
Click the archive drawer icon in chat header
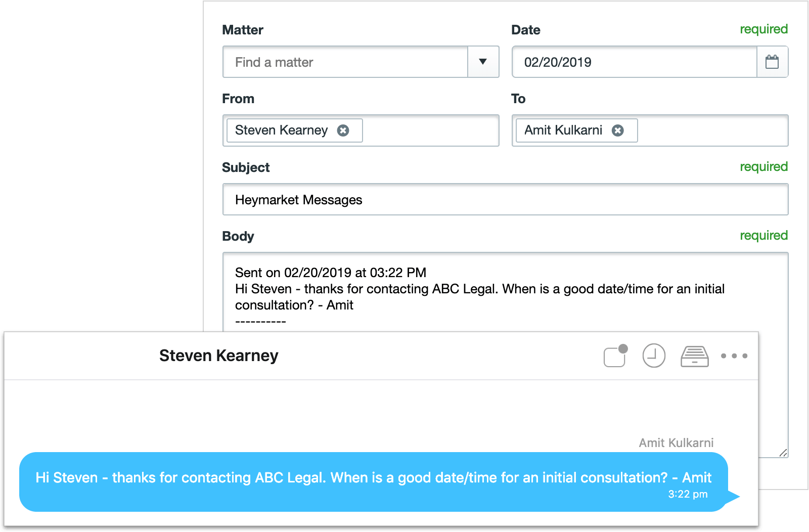[694, 356]
